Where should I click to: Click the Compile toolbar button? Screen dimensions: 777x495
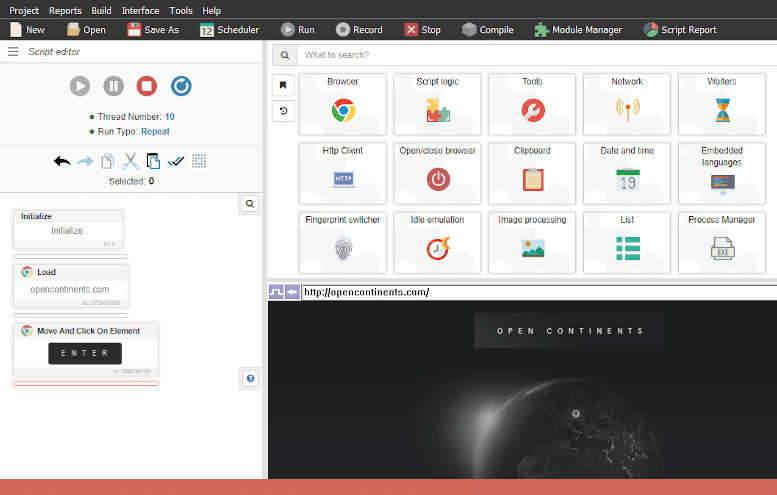click(x=488, y=30)
